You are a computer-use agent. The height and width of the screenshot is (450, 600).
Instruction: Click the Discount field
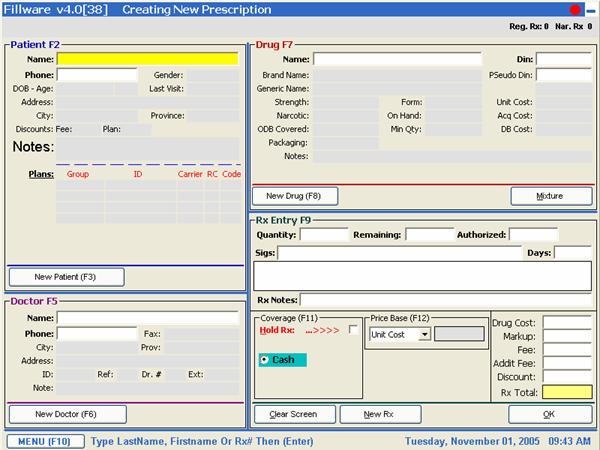(x=567, y=377)
